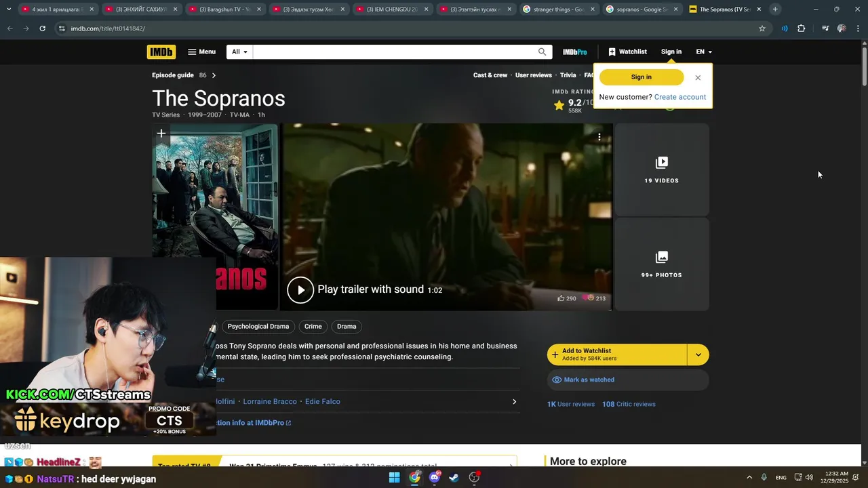Open Chrome profile avatar
This screenshot has height=488, width=868.
click(x=842, y=28)
